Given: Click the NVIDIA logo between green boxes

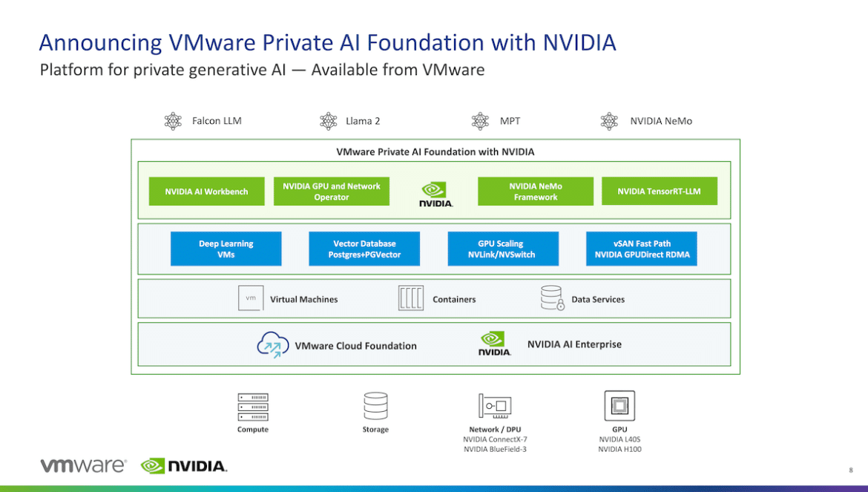Looking at the screenshot, I should (435, 194).
